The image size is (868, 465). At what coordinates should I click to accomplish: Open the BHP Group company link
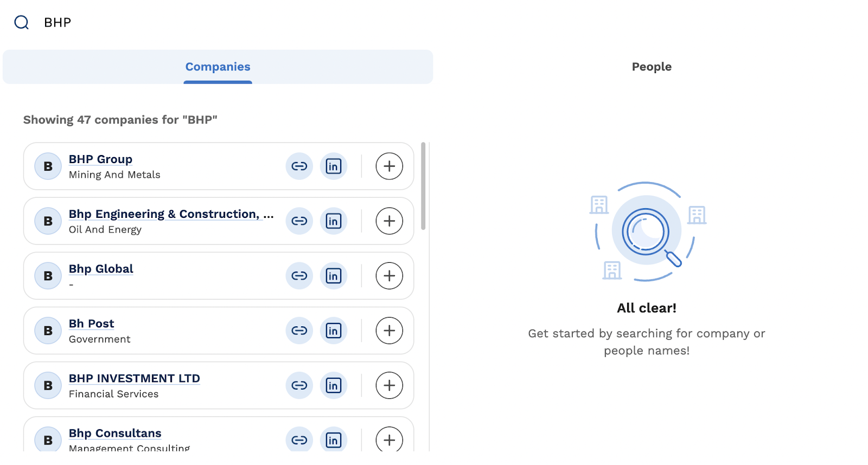click(100, 159)
